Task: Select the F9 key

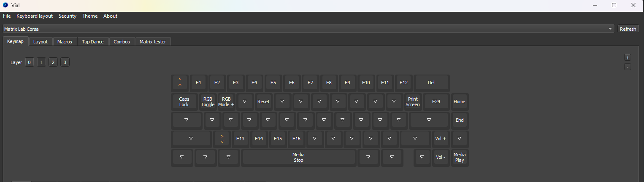Action: (x=347, y=83)
